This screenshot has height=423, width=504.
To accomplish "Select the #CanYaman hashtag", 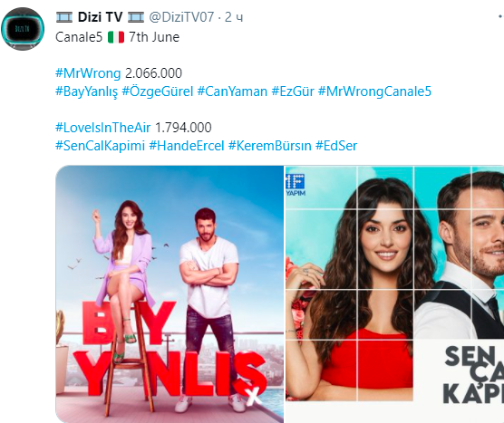I will point(232,91).
